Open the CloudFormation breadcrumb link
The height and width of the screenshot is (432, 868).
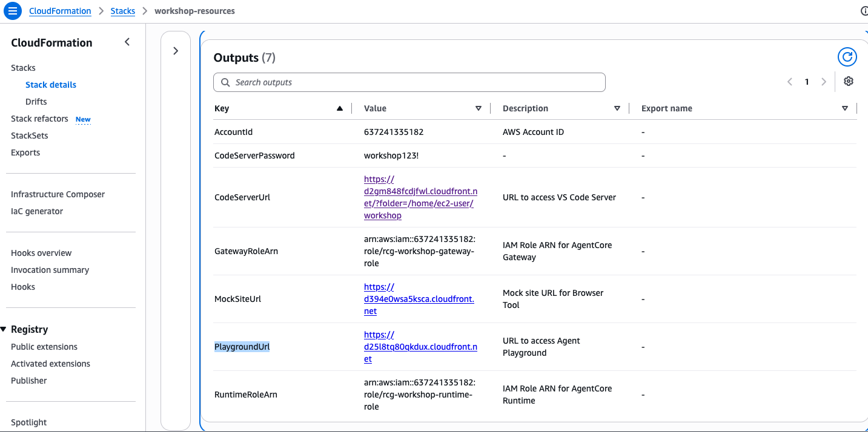[x=60, y=11]
